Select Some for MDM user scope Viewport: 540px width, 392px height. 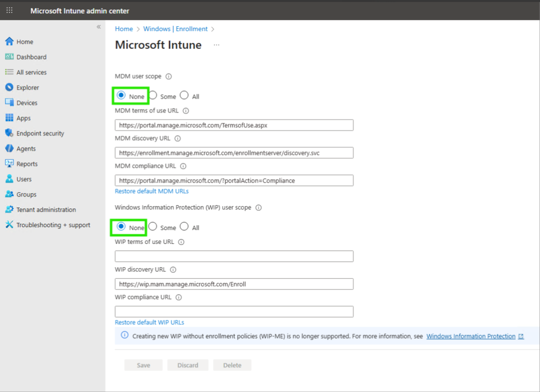[153, 96]
